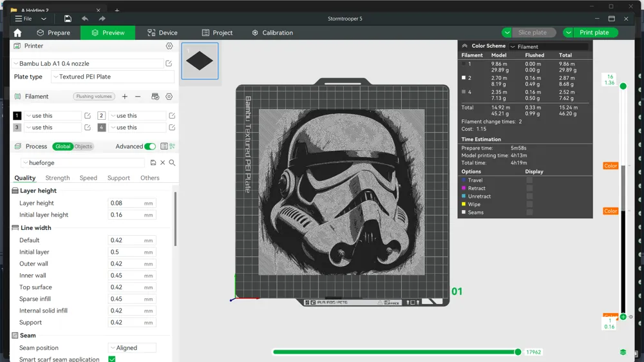Click the Redo arrow icon
Image resolution: width=644 pixels, height=362 pixels.
click(x=102, y=19)
